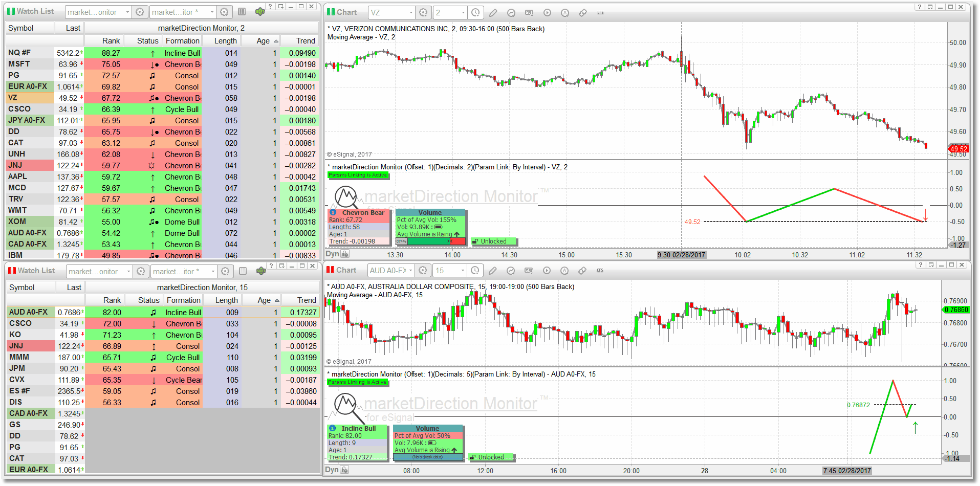This screenshot has height=486, width=980.
Task: Click the 7:45 02/28/2017 cursor time label
Action: click(846, 471)
